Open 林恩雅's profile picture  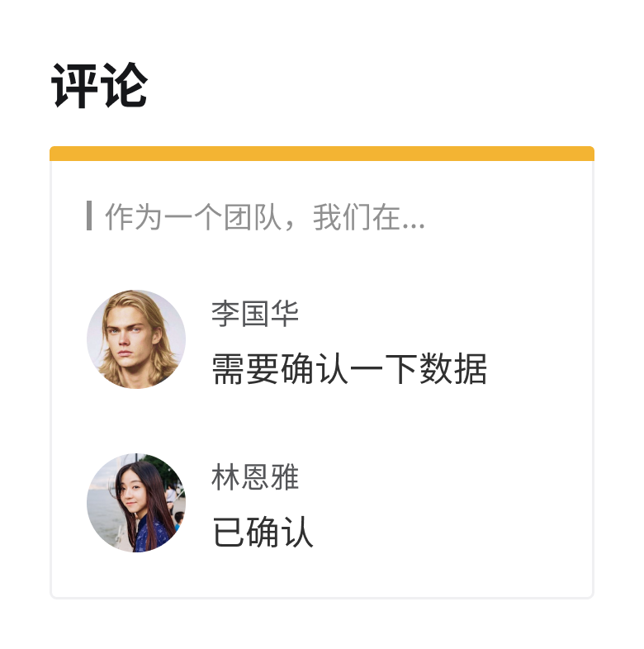click(136, 502)
